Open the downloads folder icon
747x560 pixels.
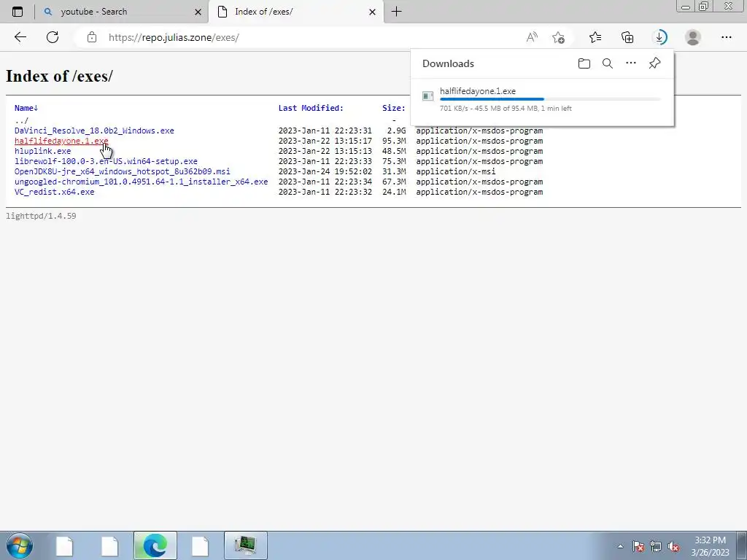pyautogui.click(x=584, y=63)
